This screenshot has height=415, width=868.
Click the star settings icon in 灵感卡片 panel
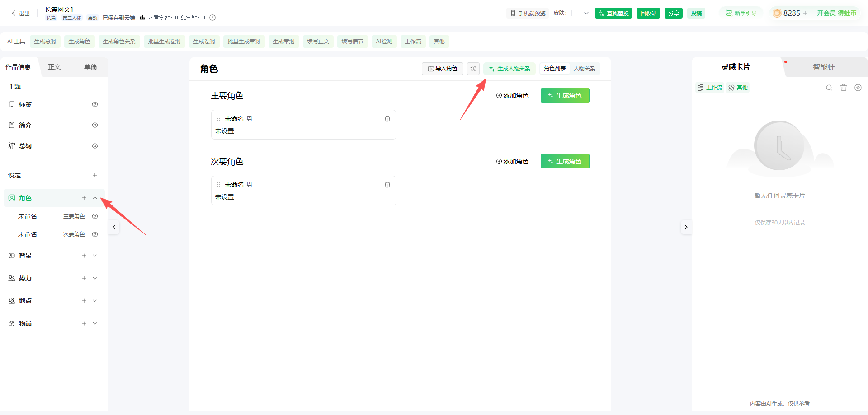(858, 88)
